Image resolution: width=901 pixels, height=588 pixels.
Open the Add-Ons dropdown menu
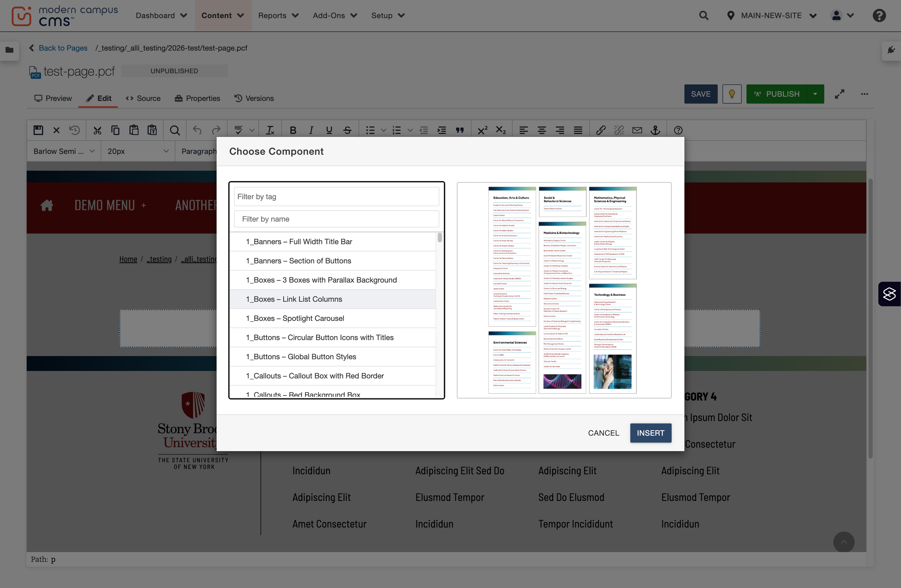pos(335,15)
